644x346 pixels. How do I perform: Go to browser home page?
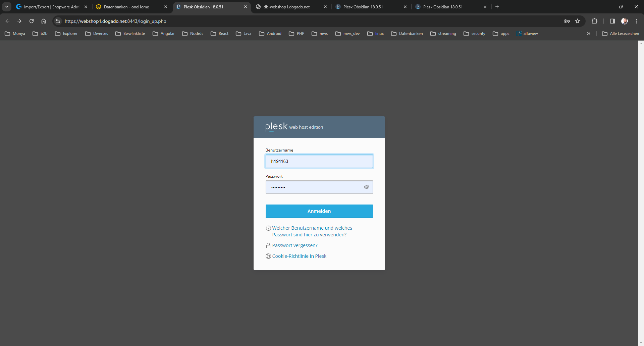[44, 21]
